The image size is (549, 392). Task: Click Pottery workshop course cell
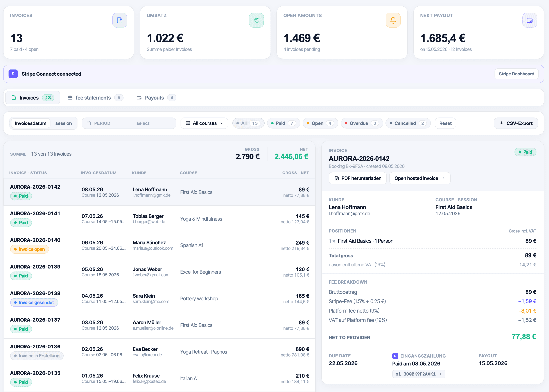pyautogui.click(x=199, y=299)
